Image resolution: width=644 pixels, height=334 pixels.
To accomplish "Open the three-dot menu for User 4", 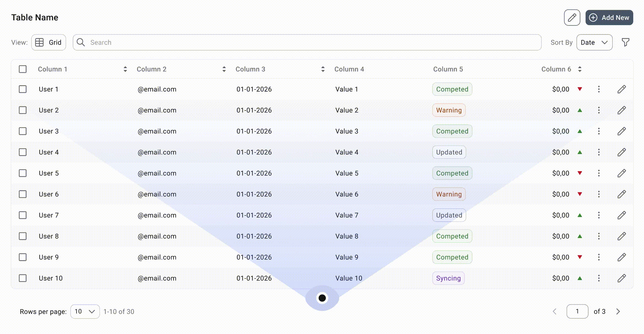I will 599,152.
